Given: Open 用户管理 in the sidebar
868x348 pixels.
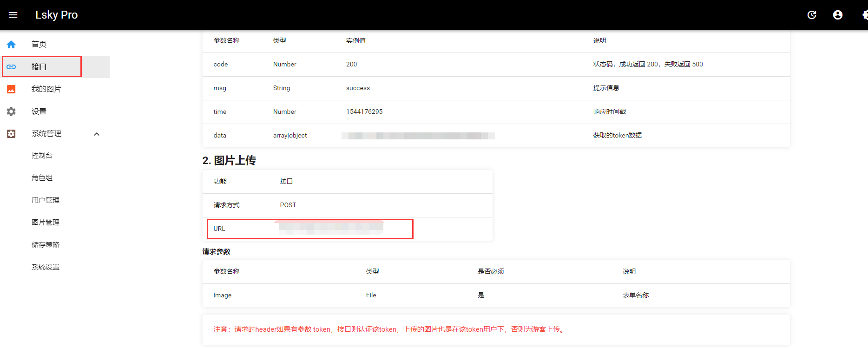Looking at the screenshot, I should point(46,200).
